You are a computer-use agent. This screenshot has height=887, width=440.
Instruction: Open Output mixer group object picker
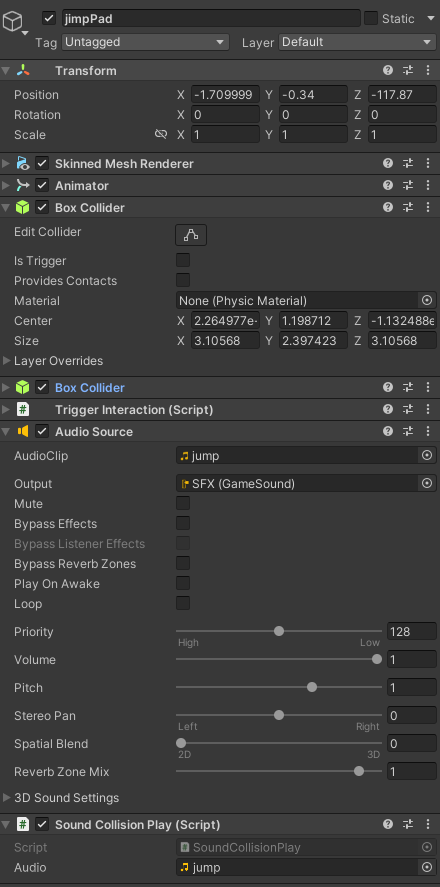click(427, 484)
